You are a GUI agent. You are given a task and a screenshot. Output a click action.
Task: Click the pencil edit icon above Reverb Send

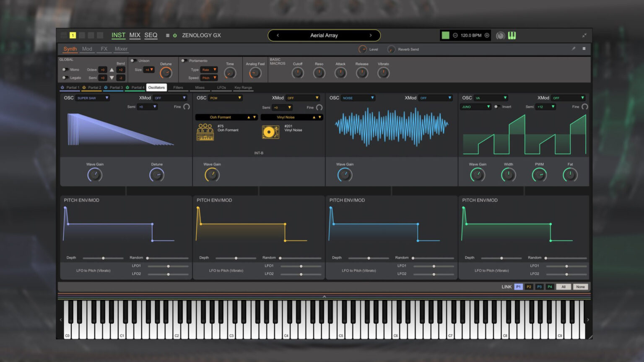(574, 49)
